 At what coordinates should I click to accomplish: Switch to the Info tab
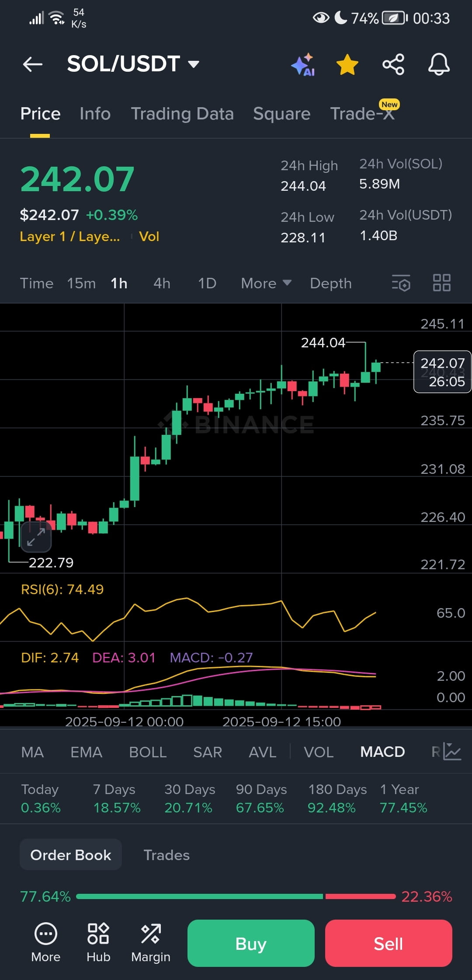95,114
